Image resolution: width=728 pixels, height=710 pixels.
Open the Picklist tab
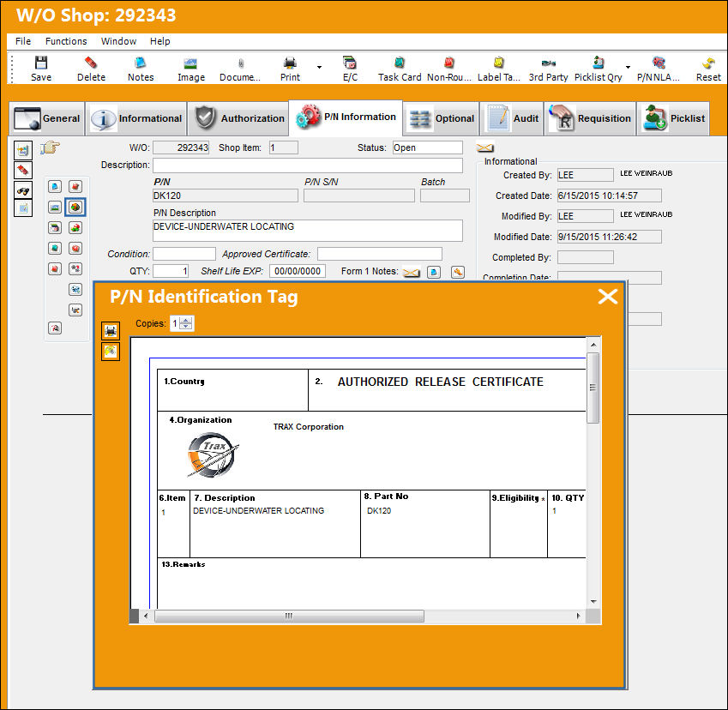click(673, 118)
